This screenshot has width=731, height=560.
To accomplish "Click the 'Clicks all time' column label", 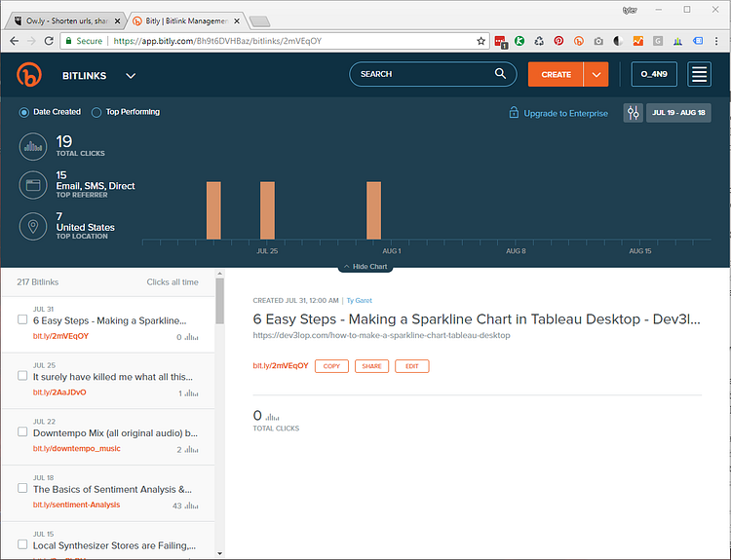I will coord(173,281).
